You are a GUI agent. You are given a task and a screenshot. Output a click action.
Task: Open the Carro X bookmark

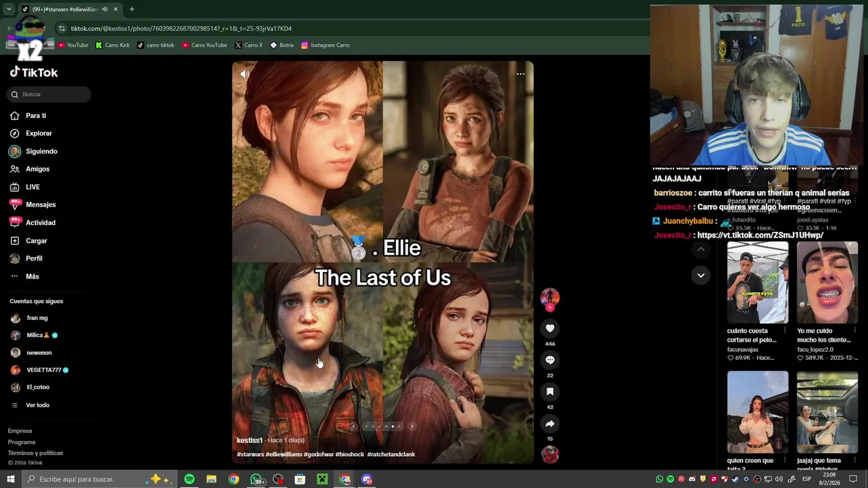[249, 45]
